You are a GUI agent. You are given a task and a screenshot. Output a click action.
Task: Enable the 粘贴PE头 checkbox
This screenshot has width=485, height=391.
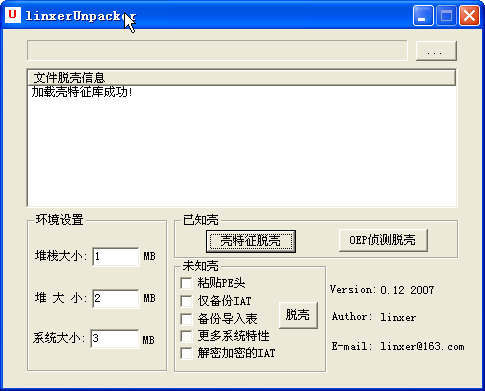pyautogui.click(x=186, y=283)
